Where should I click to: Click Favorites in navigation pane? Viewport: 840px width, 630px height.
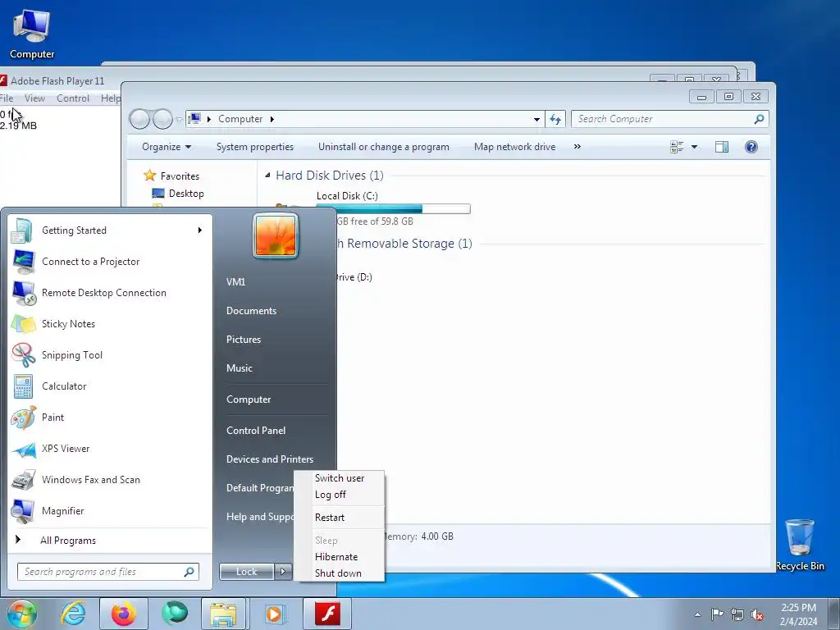coord(172,176)
